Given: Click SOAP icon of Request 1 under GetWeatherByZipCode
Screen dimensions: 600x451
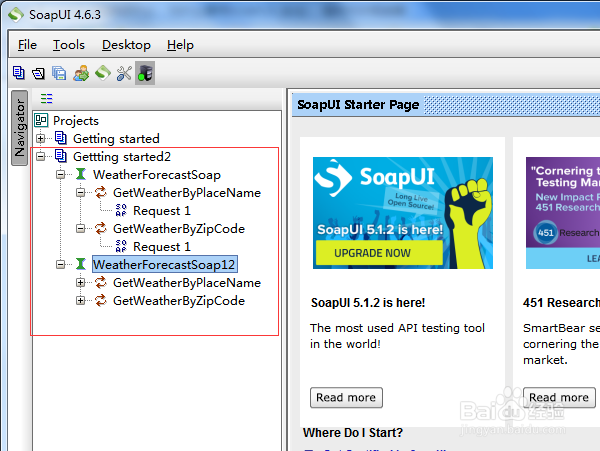Looking at the screenshot, I should (121, 246).
